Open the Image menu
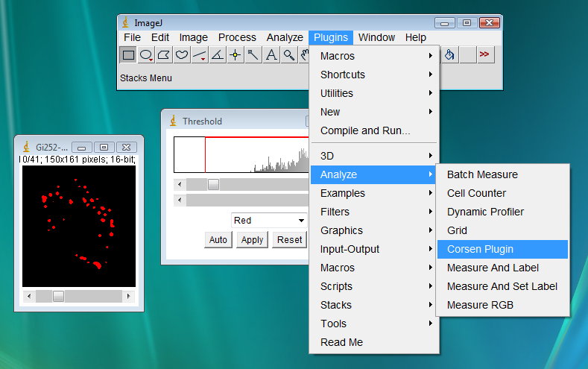The image size is (588, 369). click(193, 37)
